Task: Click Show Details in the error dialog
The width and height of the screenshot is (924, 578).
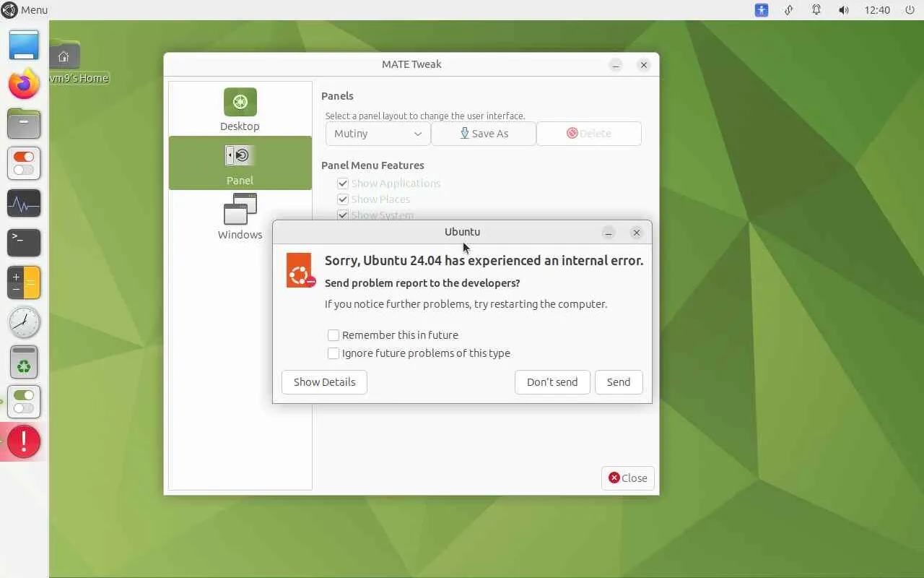Action: (x=324, y=382)
